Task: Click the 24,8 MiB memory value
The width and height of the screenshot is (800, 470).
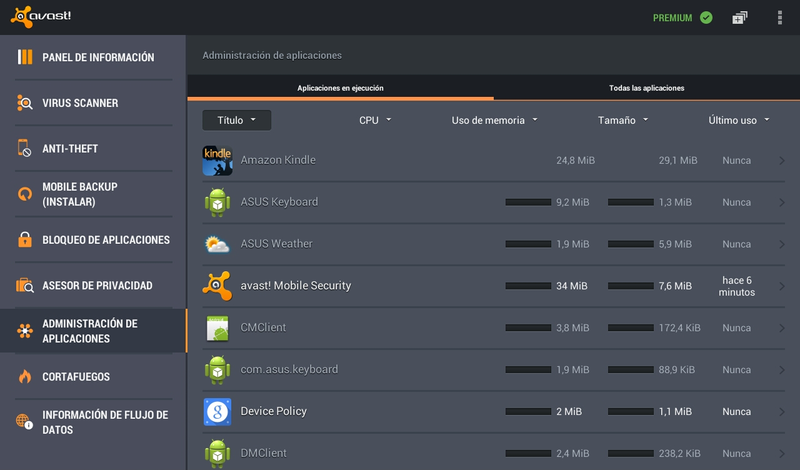Action: pyautogui.click(x=576, y=160)
